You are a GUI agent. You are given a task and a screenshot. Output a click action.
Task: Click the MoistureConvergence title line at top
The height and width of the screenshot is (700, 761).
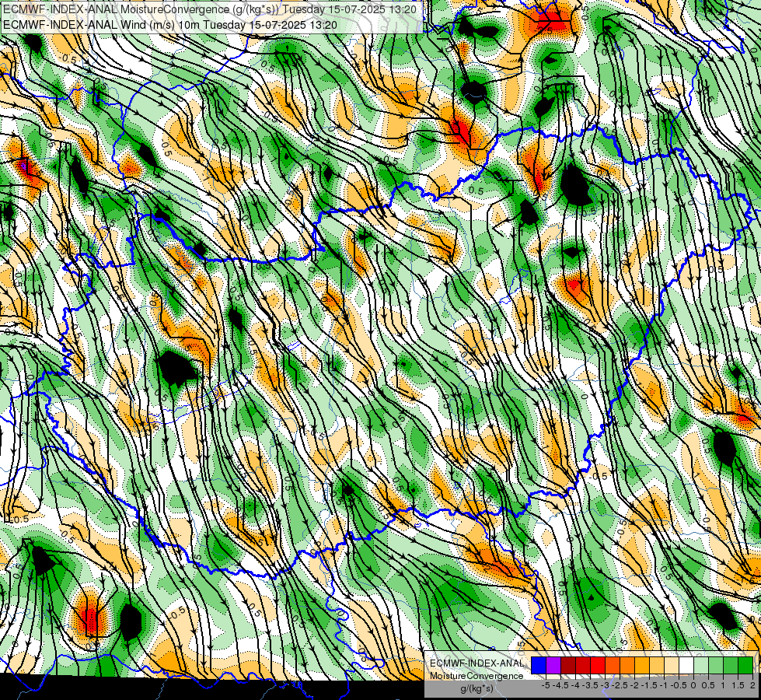point(209,9)
